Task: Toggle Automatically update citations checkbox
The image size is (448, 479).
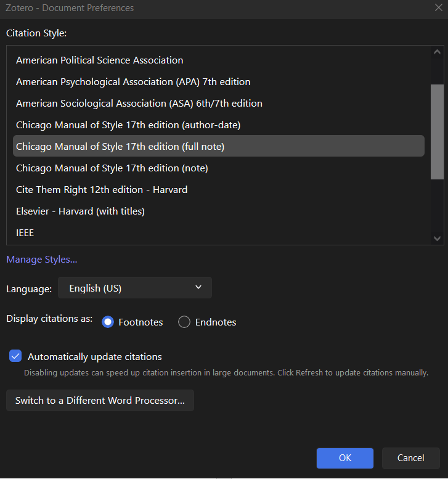Action: coord(15,356)
